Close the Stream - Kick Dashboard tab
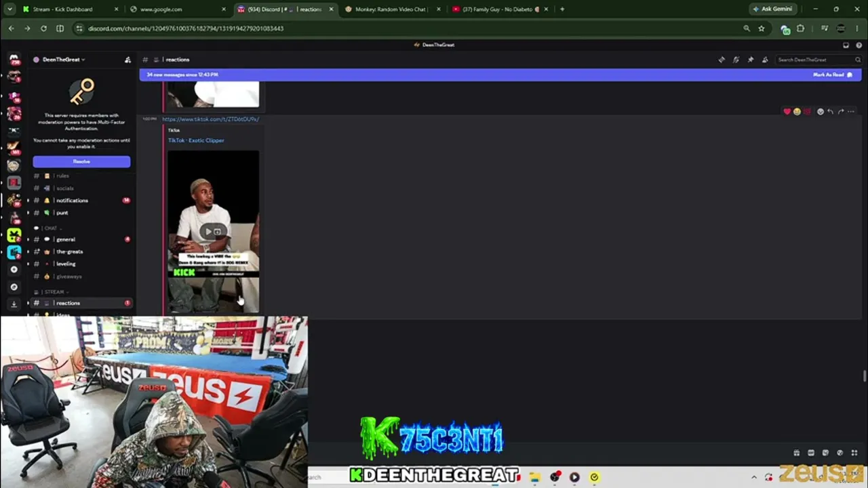Screen dimensions: 868x488 coord(116,9)
